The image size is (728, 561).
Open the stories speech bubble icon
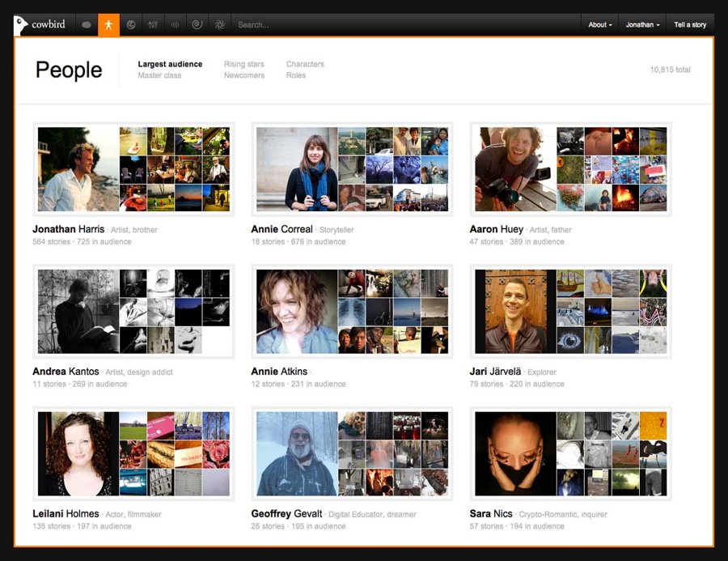[87, 25]
